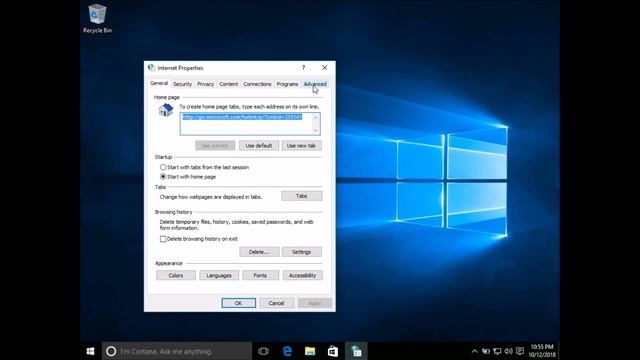Open File Explorer from the taskbar
The height and width of the screenshot is (360, 640).
(x=310, y=351)
